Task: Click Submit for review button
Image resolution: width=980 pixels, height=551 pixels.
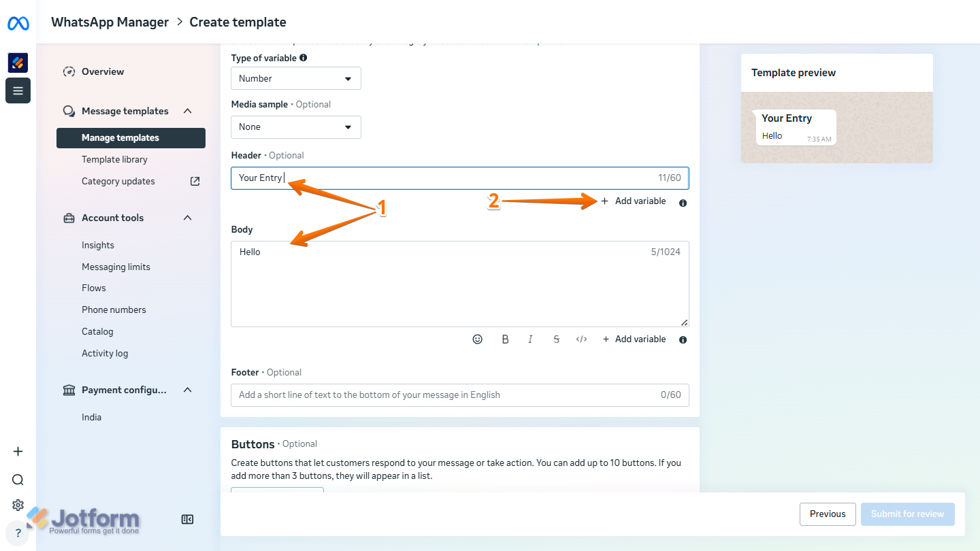Action: [907, 514]
